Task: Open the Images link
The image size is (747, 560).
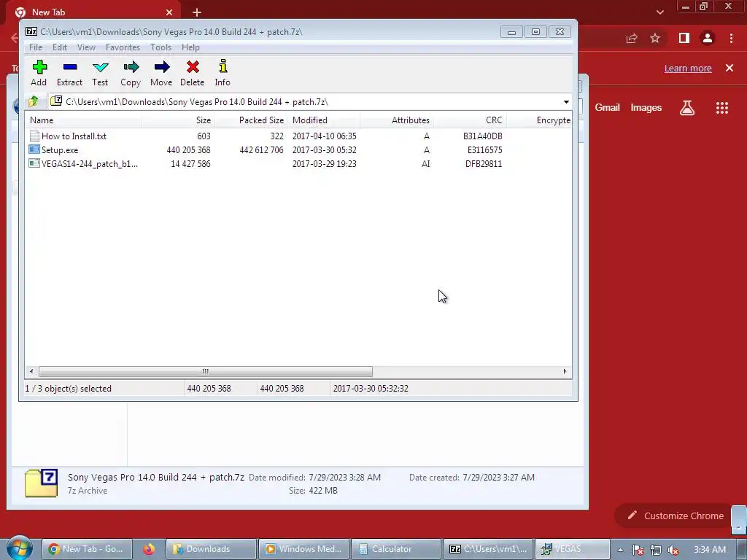Action: (x=646, y=108)
